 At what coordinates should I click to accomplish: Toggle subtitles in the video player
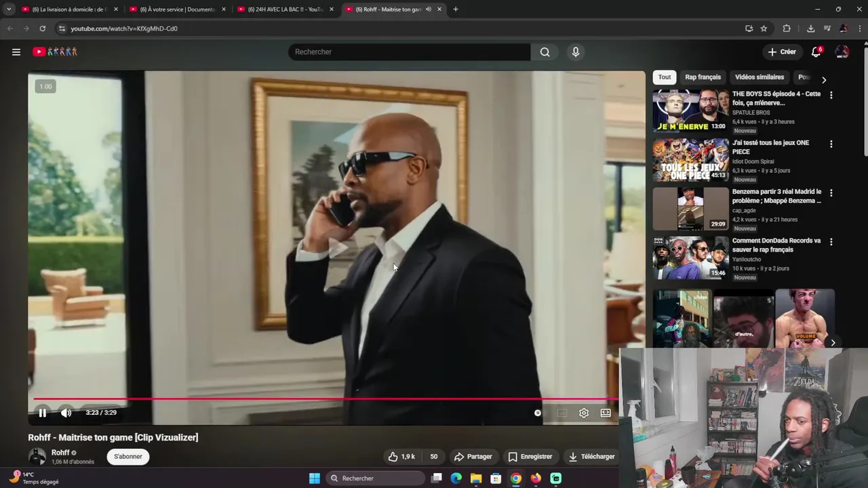tap(561, 413)
